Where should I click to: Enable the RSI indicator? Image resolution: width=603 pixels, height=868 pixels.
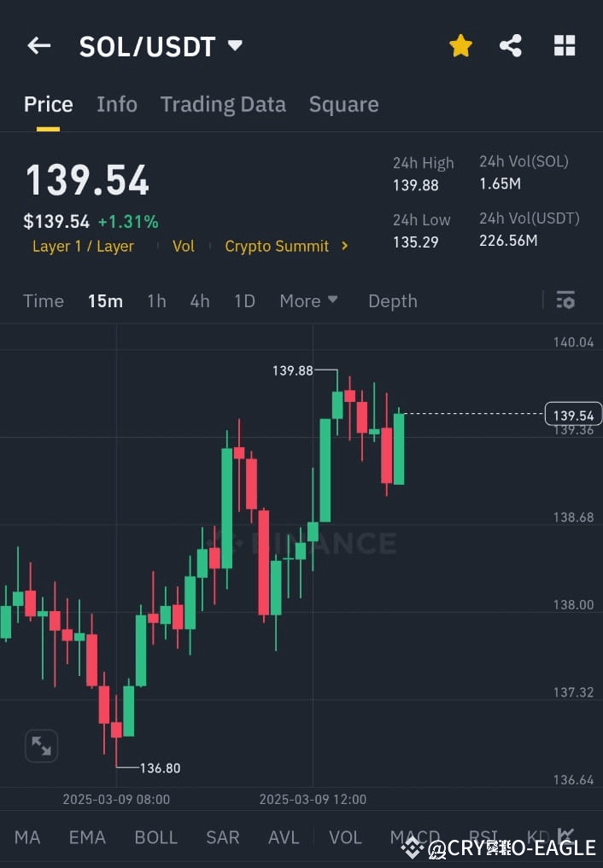(x=483, y=837)
